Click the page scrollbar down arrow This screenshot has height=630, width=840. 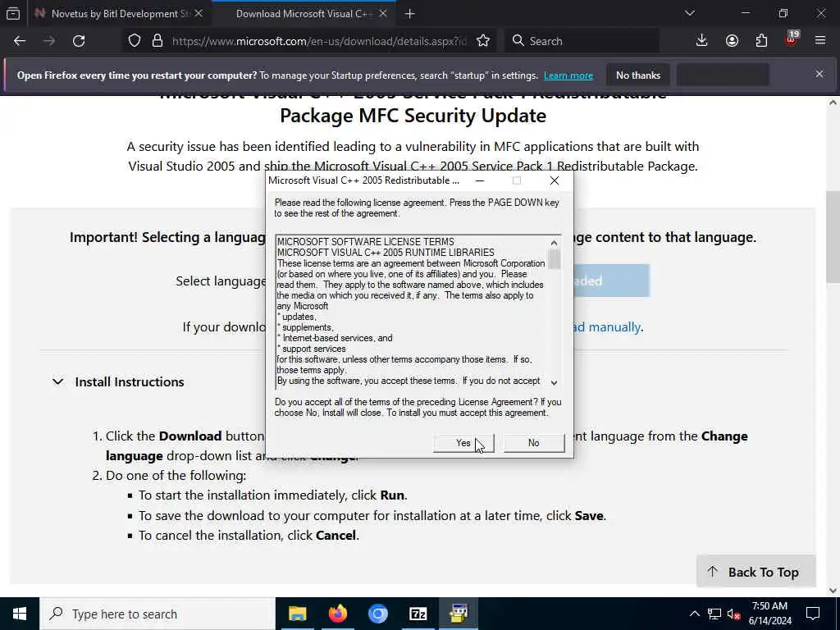coord(833,590)
